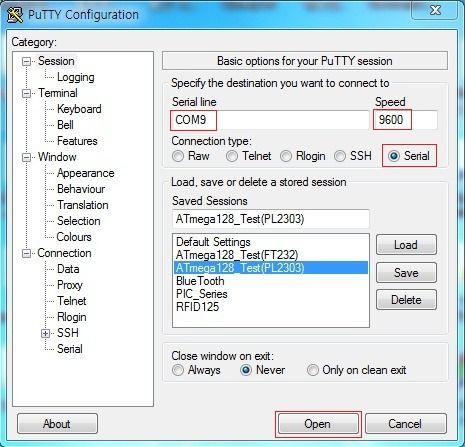The width and height of the screenshot is (465, 447).
Task: Click the PuTTY icon in title bar
Action: [14, 15]
